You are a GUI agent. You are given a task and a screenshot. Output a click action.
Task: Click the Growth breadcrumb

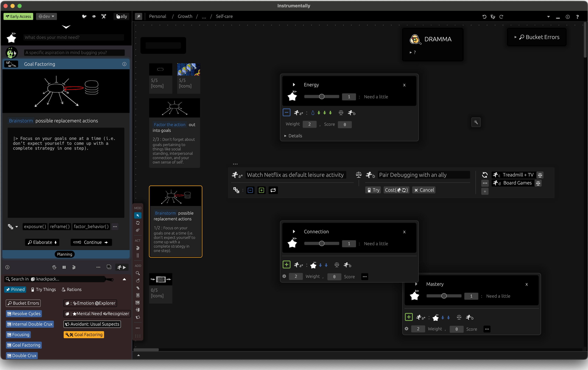(x=185, y=16)
